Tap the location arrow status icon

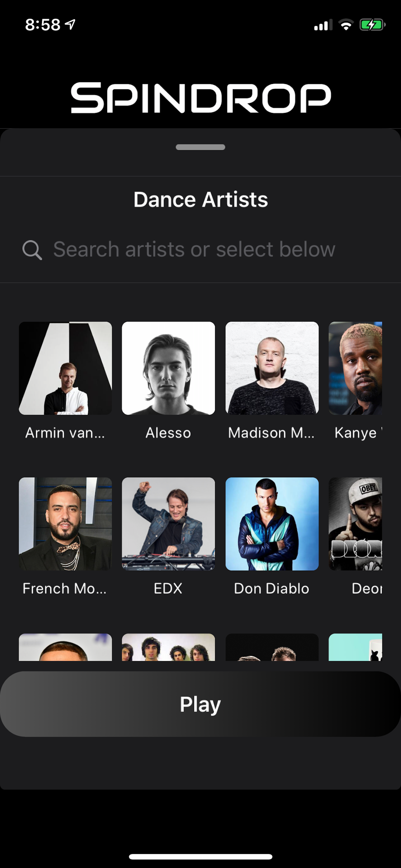[70, 24]
